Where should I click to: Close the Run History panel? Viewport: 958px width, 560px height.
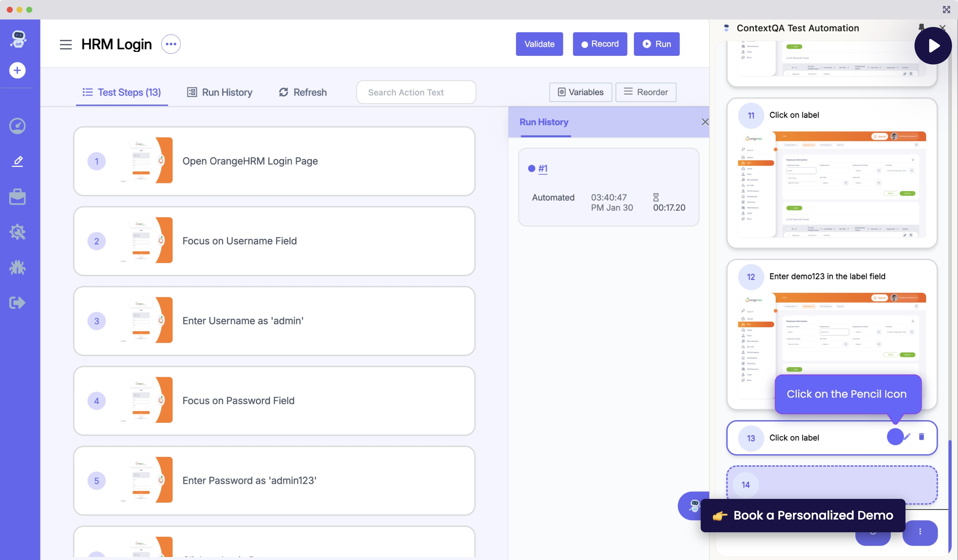tap(704, 122)
